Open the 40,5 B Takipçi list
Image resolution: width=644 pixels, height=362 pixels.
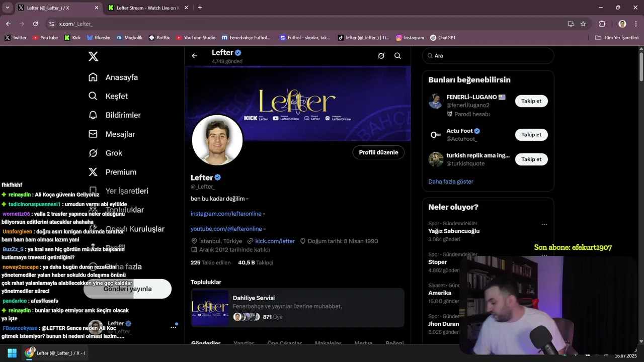point(256,262)
